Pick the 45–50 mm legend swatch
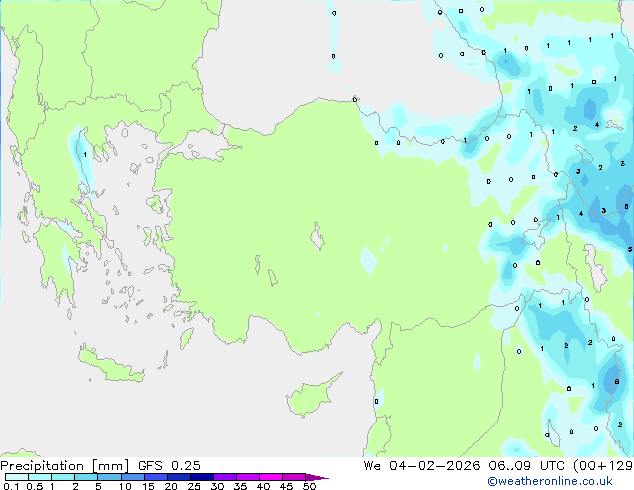Image resolution: width=634 pixels, height=490 pixels. [x=294, y=477]
